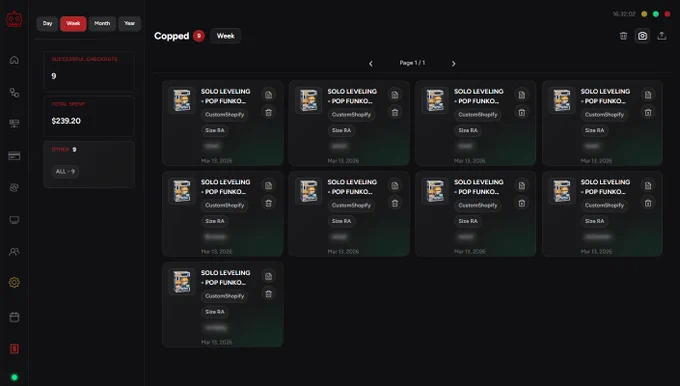Open the linked-nodes tasks icon in sidebar
The width and height of the screenshot is (680, 386).
14,93
